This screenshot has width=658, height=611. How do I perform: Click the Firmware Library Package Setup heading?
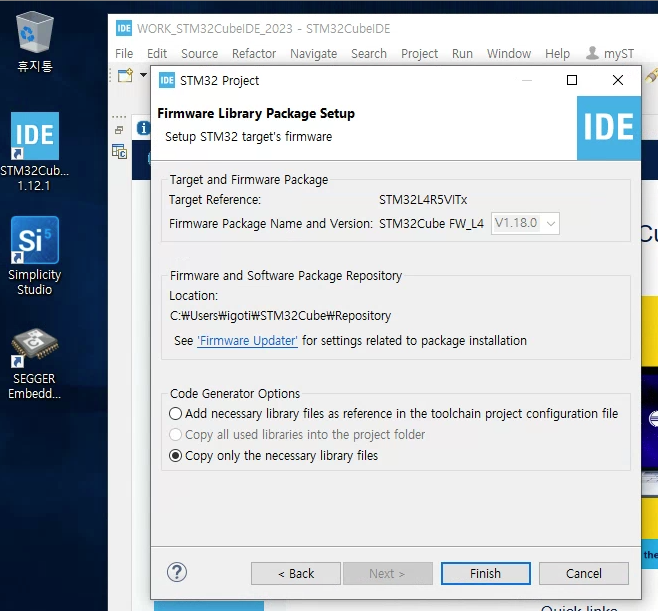(256, 114)
